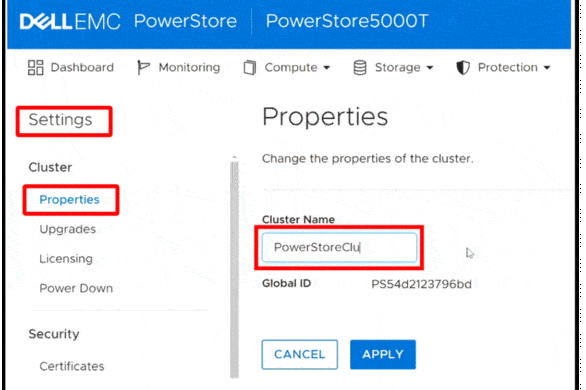Click the Compute server icon

click(x=250, y=68)
